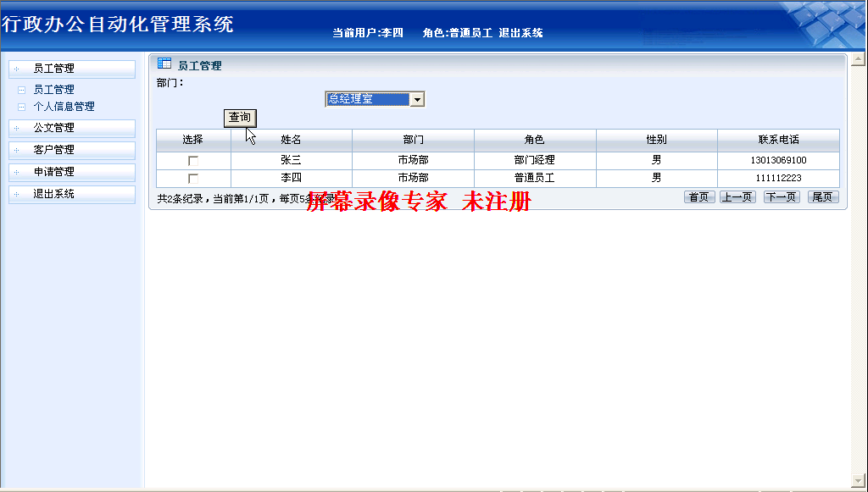Click the 上一页 button
The width and height of the screenshot is (868, 492).
click(737, 196)
